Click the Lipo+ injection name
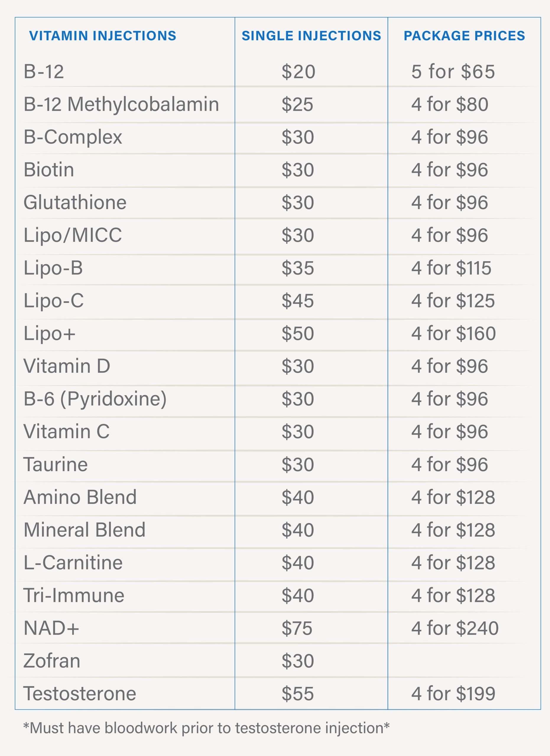 (x=49, y=333)
